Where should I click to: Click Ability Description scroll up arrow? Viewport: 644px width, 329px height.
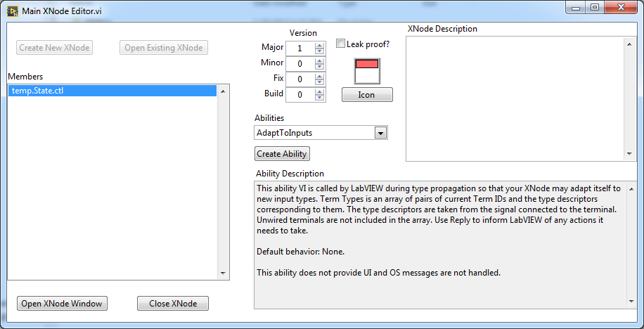631,188
